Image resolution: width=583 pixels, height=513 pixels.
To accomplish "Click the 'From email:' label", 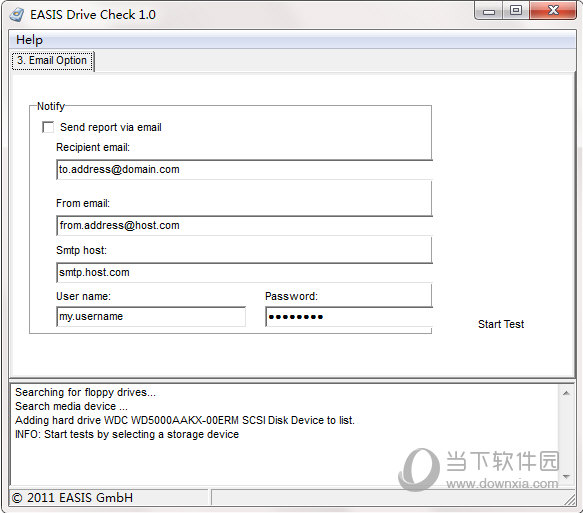I will click(83, 204).
